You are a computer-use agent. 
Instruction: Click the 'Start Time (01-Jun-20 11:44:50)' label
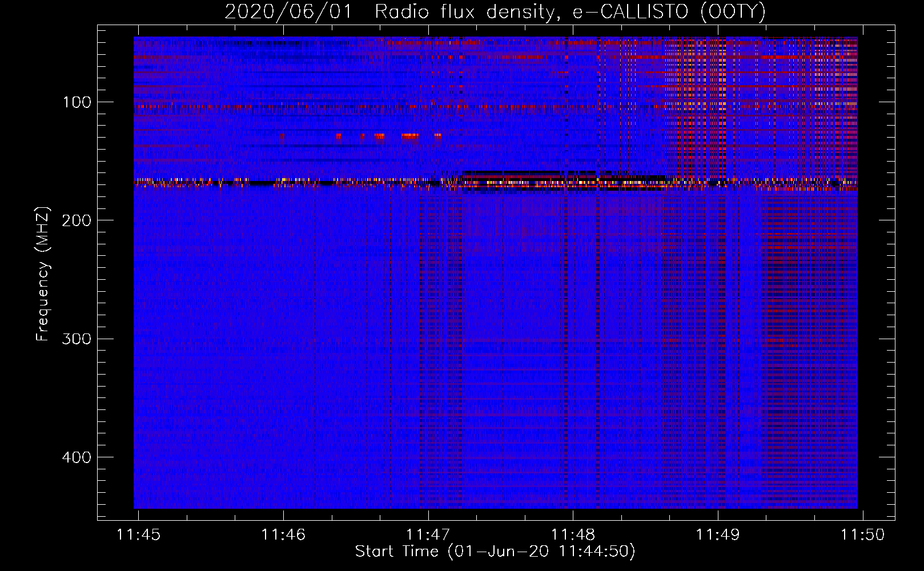495,552
